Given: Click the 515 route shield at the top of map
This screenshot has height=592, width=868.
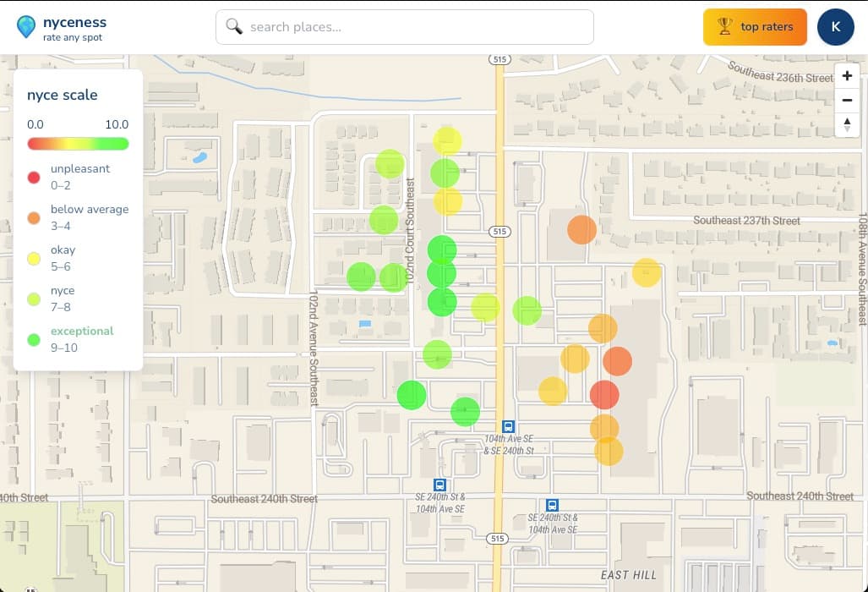Looking at the screenshot, I should (x=499, y=59).
